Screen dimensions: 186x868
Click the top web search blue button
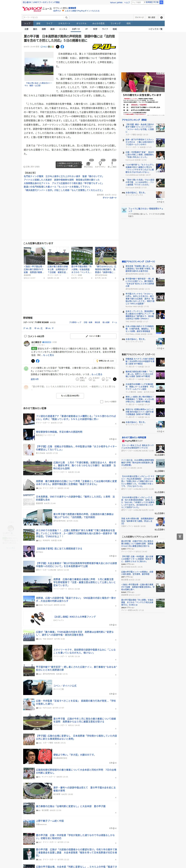[161, 2]
